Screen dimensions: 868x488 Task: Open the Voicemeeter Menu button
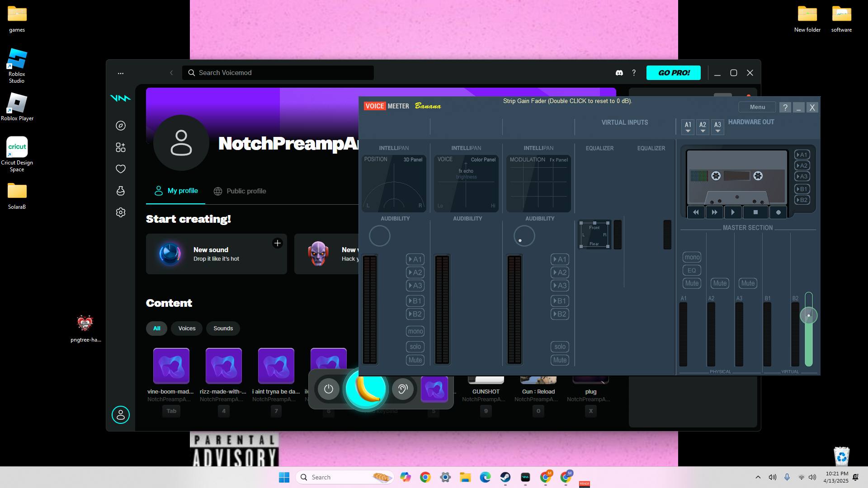[x=757, y=107]
